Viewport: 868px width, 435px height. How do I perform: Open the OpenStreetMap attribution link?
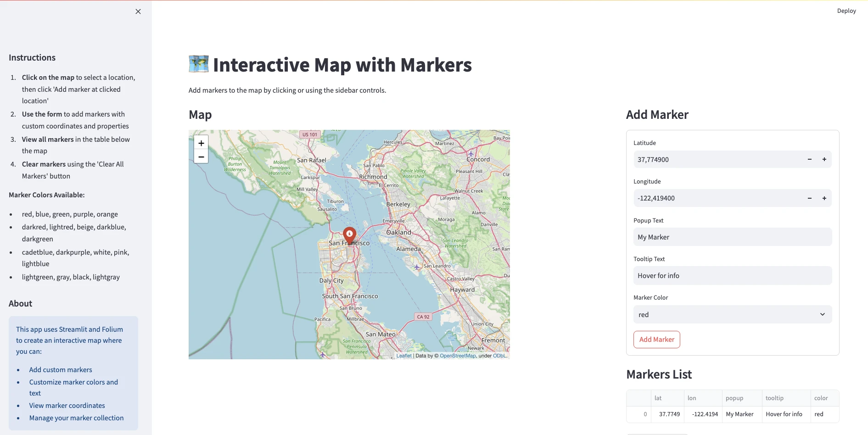(x=458, y=356)
